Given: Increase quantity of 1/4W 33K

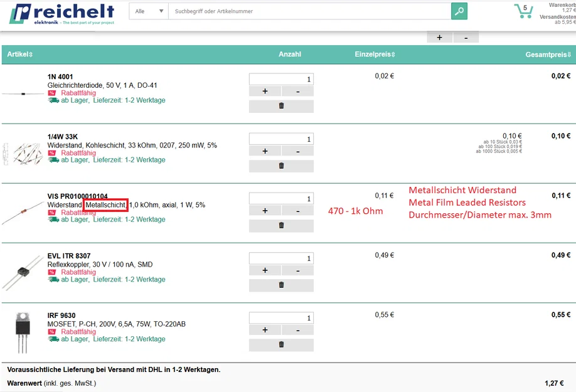Looking at the screenshot, I should coord(265,151).
